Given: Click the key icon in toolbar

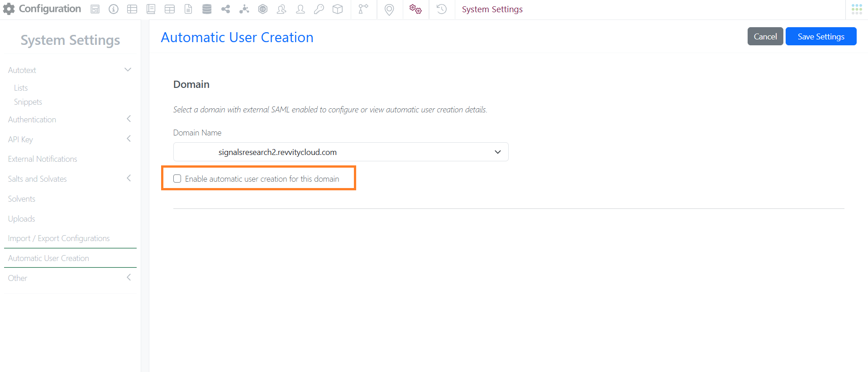Looking at the screenshot, I should pyautogui.click(x=319, y=9).
